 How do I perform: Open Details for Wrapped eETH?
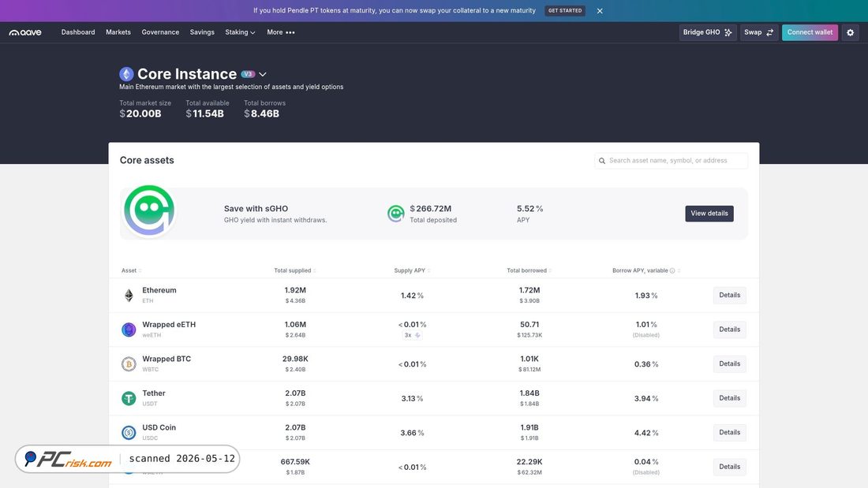pos(730,330)
